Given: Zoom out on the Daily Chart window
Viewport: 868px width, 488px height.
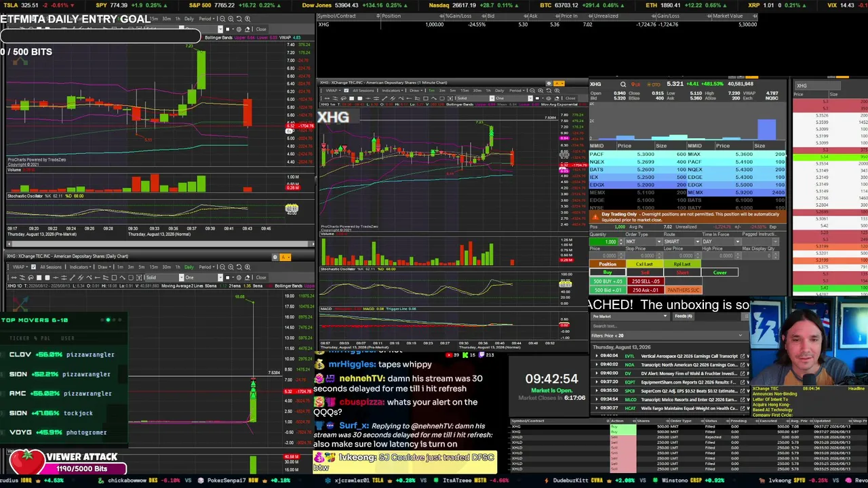Looking at the screenshot, I should [222, 267].
